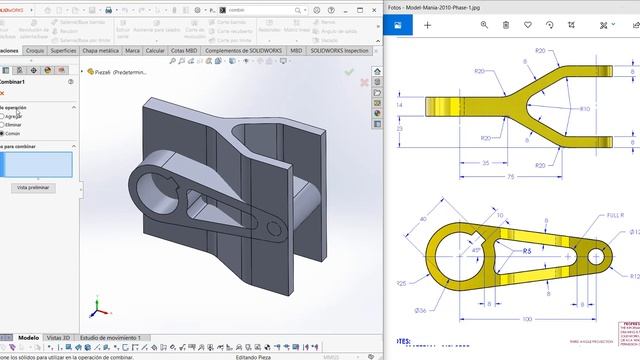640x360 pixels.
Task: Collapse the Sólidos para combinar section
Action: (x=74, y=146)
